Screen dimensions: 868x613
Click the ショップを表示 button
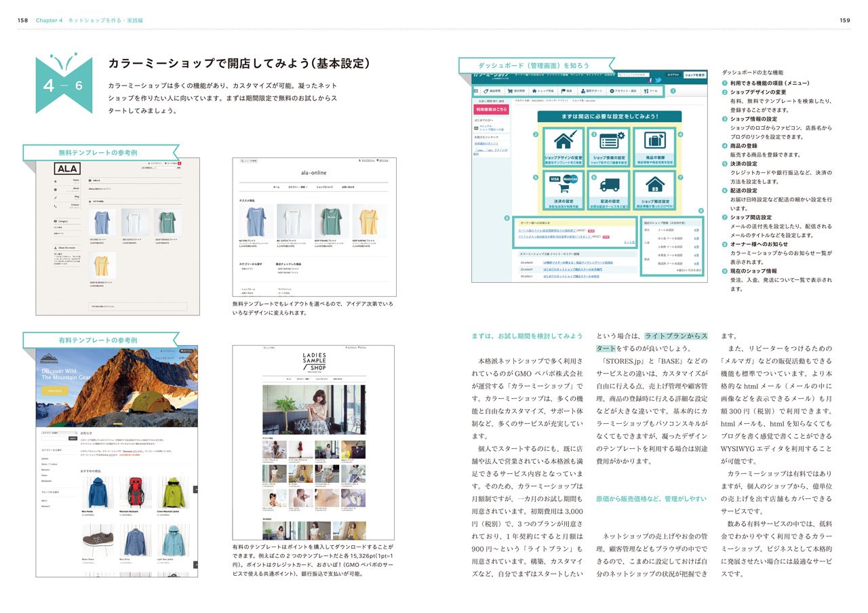click(x=694, y=75)
